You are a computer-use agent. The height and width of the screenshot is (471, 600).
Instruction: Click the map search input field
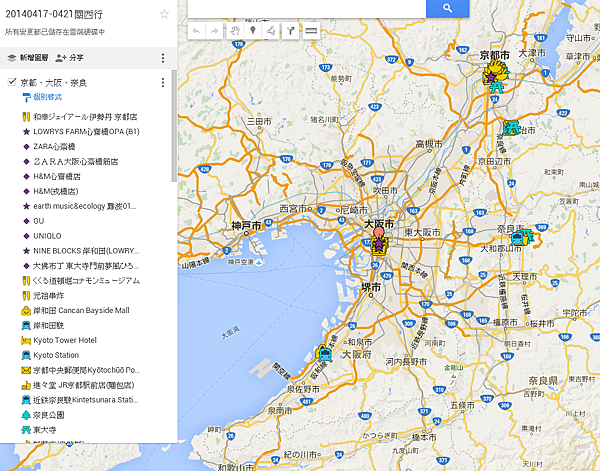307,8
